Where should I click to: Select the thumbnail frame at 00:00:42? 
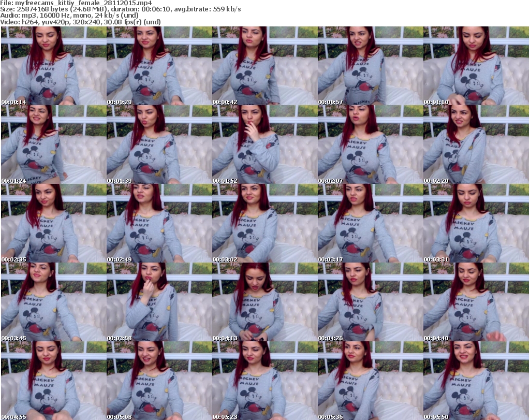click(x=264, y=66)
